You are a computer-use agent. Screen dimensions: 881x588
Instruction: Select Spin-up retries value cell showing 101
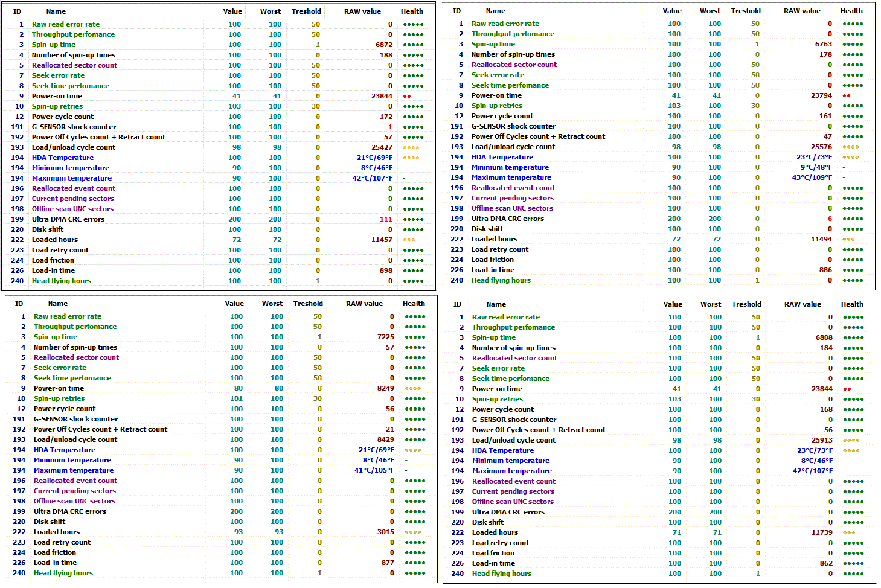tap(236, 398)
